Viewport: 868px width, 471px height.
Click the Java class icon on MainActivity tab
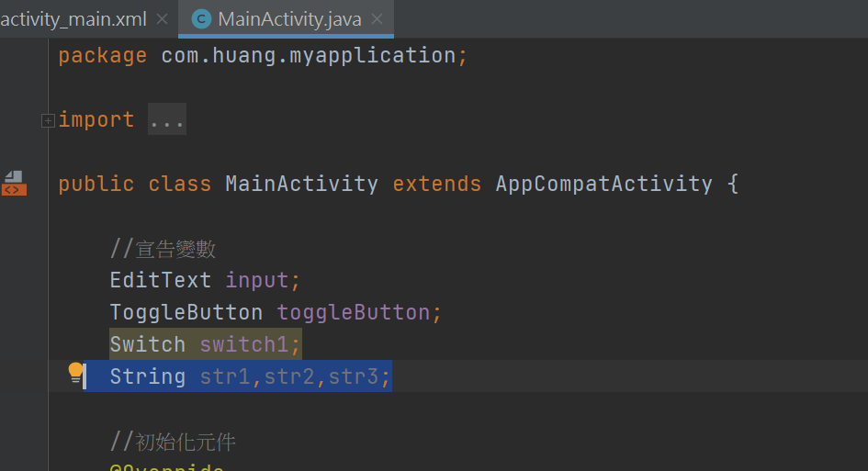pyautogui.click(x=201, y=19)
